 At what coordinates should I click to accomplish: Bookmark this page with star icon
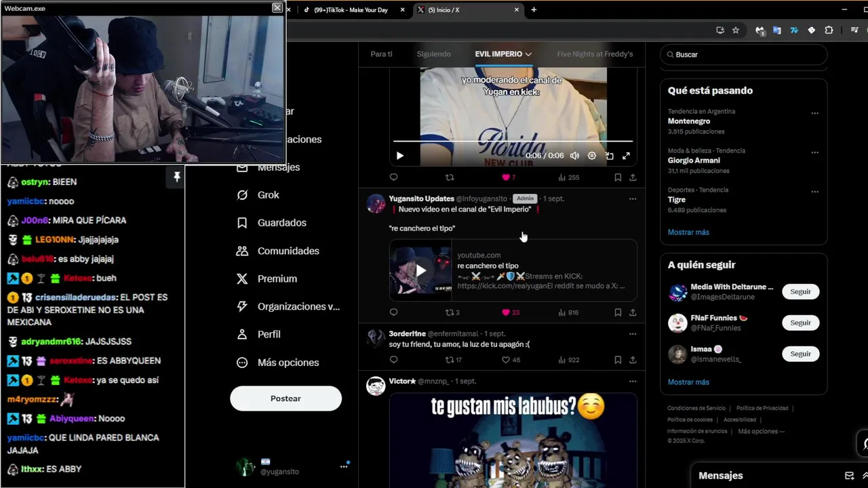[736, 30]
